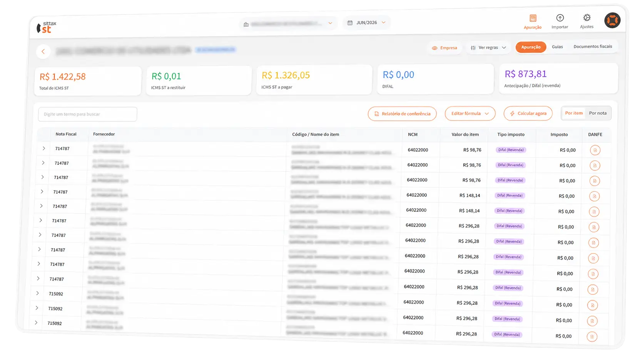Click the Difal (Revenda) tag in first row
The height and width of the screenshot is (364, 640).
click(511, 150)
